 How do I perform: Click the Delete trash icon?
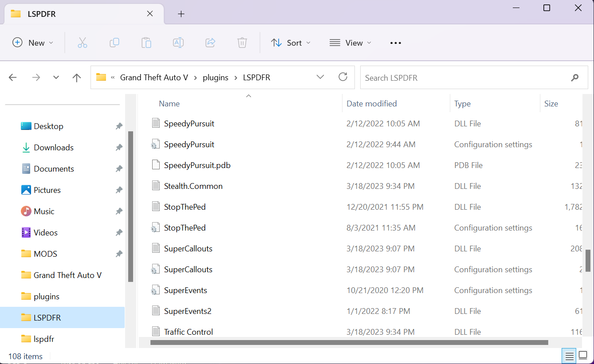click(x=242, y=43)
